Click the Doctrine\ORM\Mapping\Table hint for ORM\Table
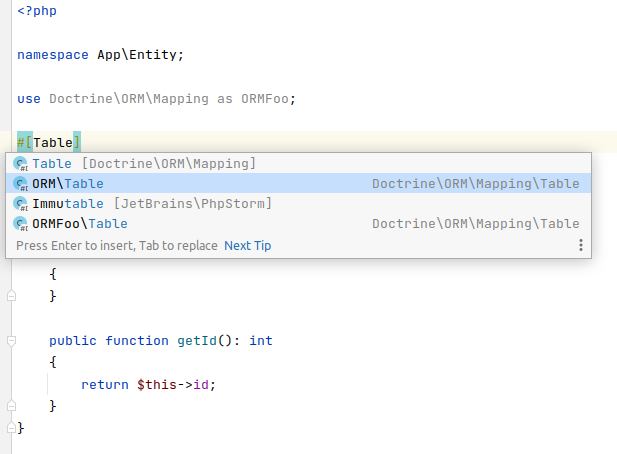This screenshot has width=617, height=454. tap(476, 184)
